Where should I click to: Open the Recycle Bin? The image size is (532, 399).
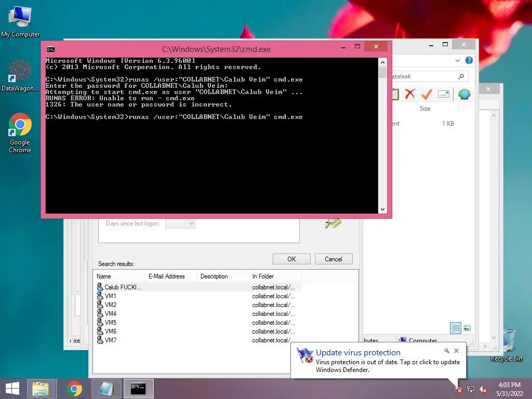506,345
